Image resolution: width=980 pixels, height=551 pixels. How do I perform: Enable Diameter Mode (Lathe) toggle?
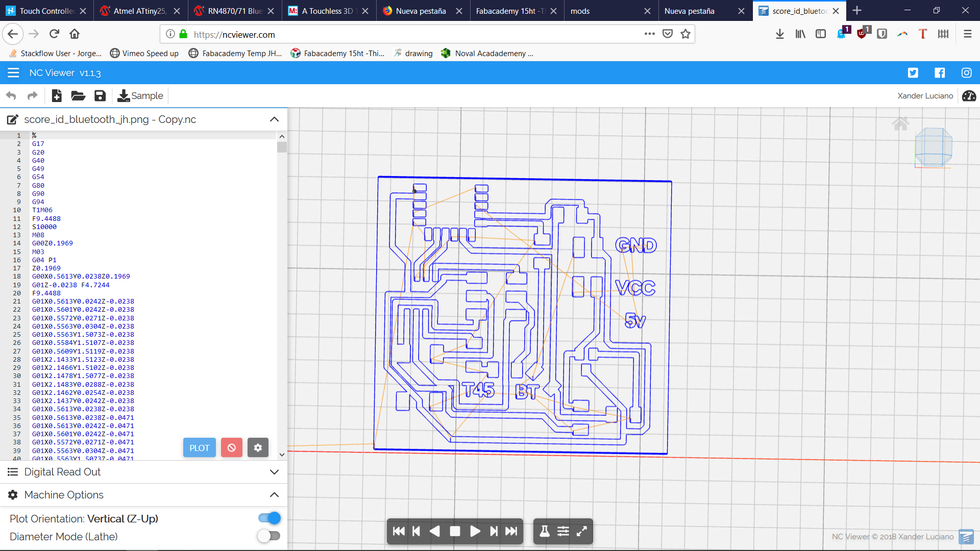pos(269,536)
